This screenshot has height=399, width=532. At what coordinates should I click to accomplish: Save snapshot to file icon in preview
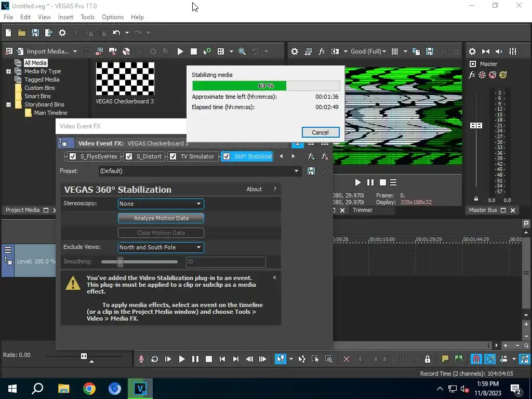point(430,51)
